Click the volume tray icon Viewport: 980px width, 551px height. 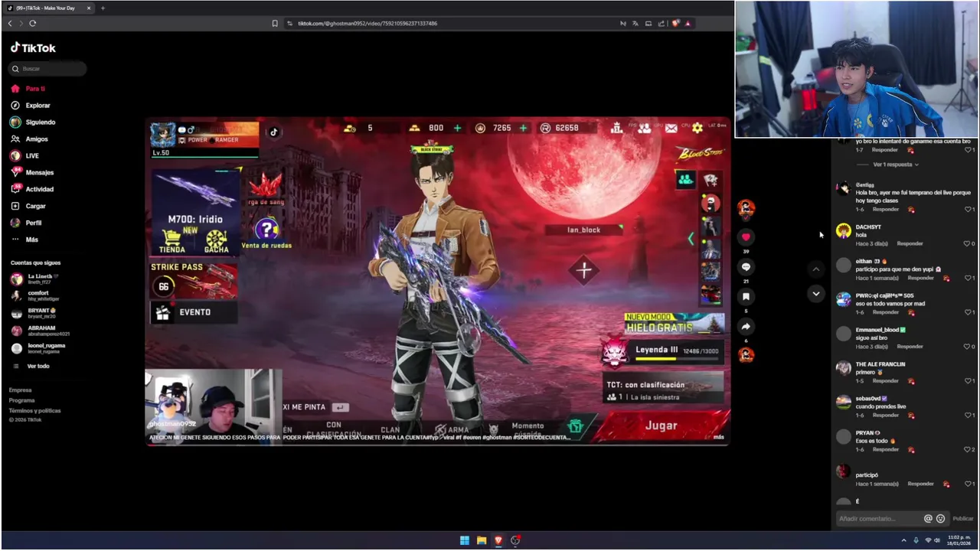click(937, 540)
